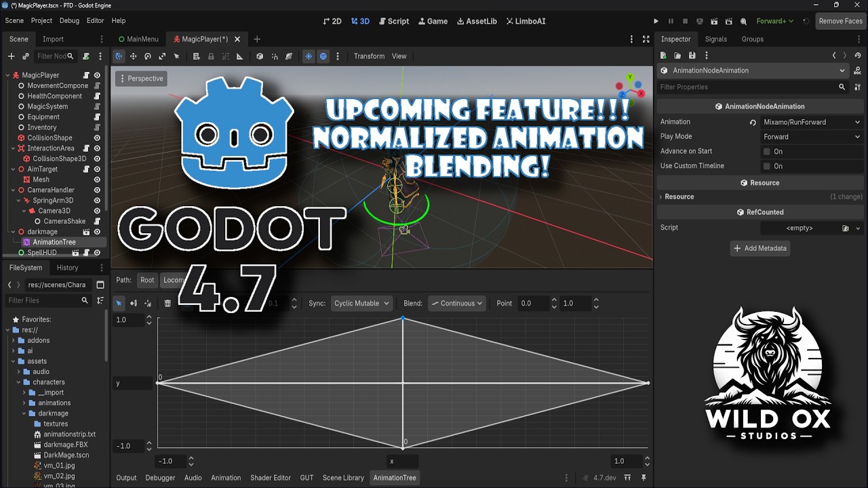The width and height of the screenshot is (868, 488).
Task: Switch to the Signals tab
Action: [715, 39]
